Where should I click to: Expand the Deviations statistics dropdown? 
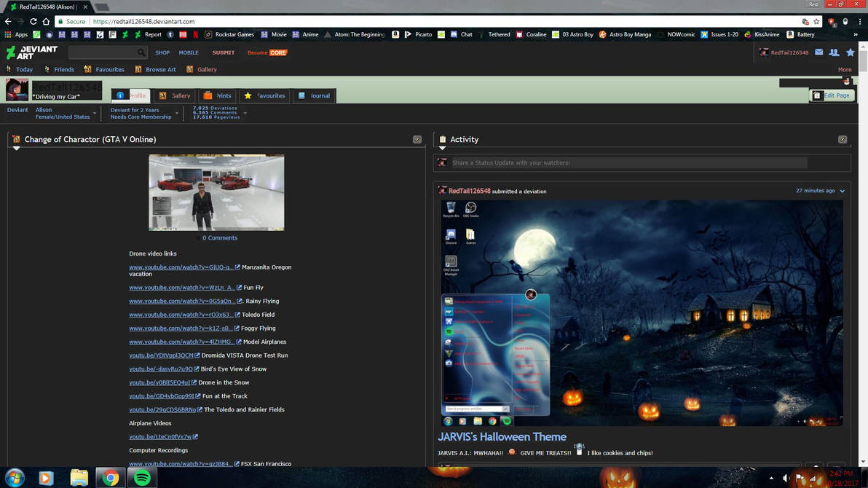[x=245, y=114]
